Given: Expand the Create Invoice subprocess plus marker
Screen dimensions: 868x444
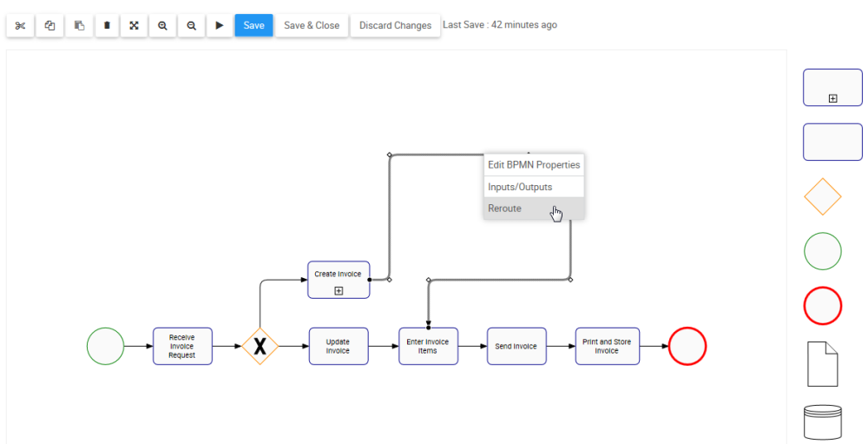Looking at the screenshot, I should click(339, 291).
